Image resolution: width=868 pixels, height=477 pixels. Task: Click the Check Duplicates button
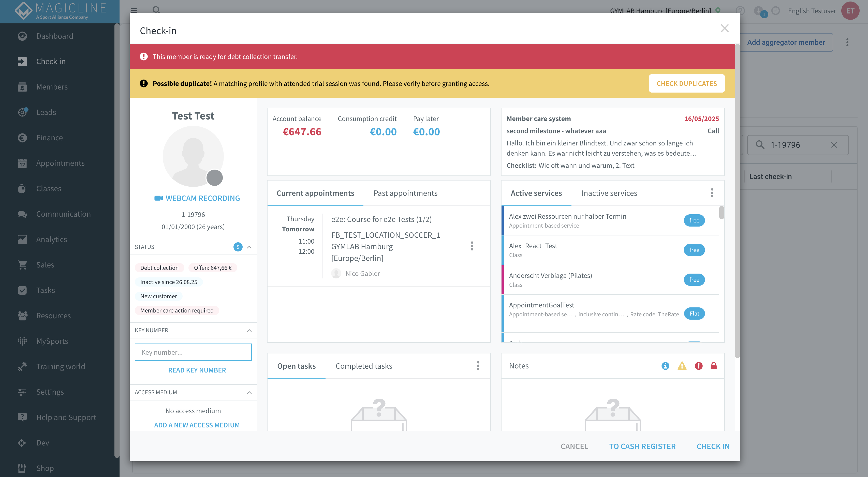coord(687,84)
